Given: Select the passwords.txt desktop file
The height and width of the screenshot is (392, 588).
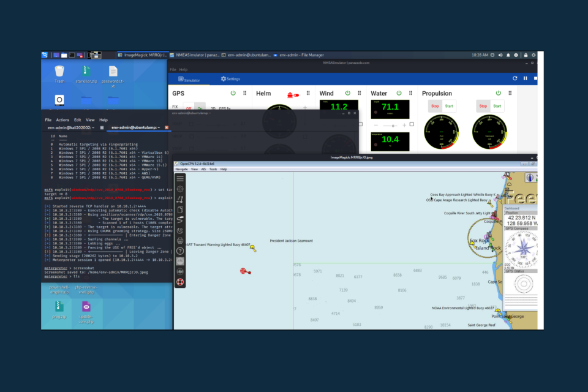Looking at the screenshot, I should point(113,77).
